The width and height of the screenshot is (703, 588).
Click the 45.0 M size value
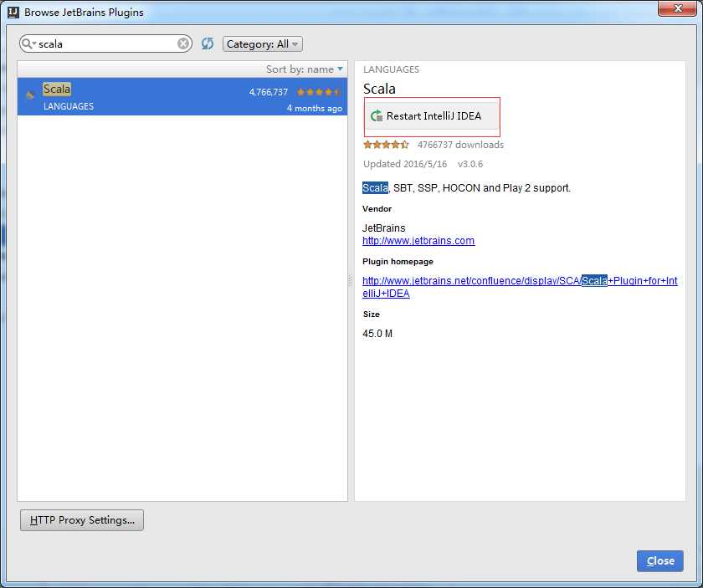click(x=377, y=334)
